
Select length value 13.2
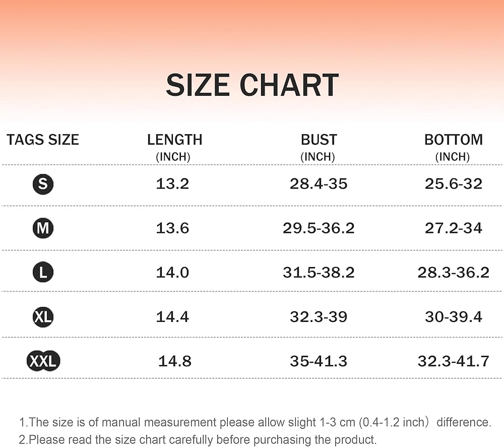[x=172, y=184]
